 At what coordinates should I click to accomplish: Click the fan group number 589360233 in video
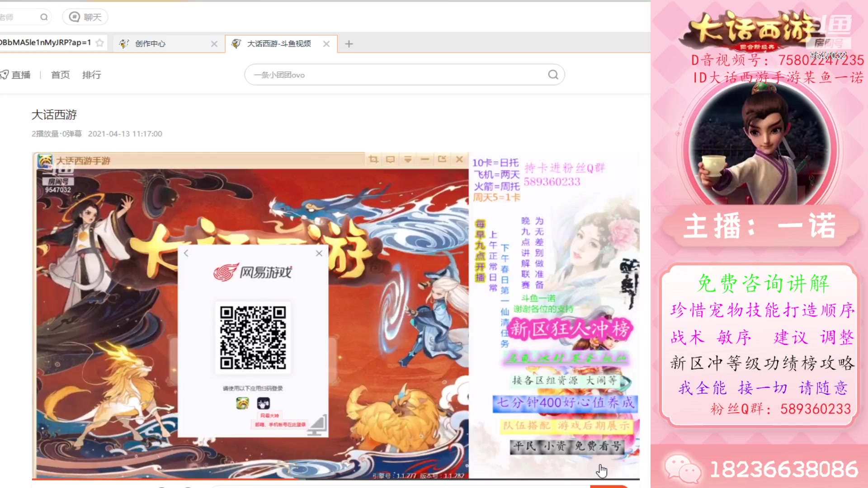tap(552, 182)
